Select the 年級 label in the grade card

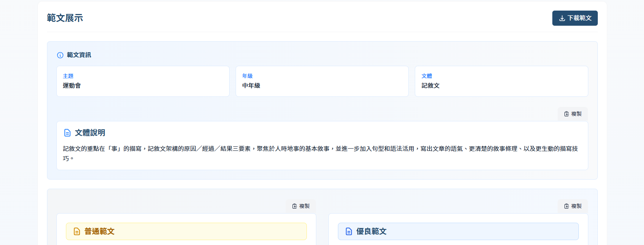point(247,76)
